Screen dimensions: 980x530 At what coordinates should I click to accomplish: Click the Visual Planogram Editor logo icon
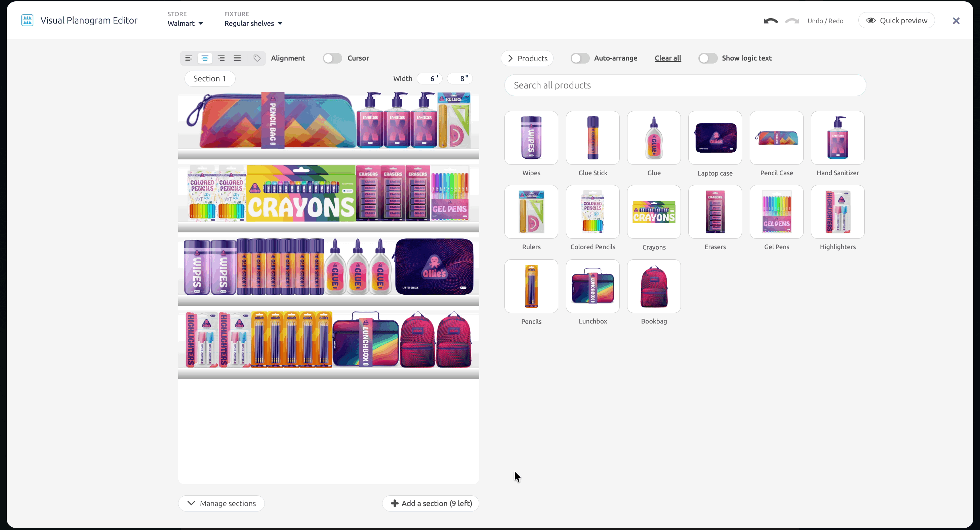pos(27,20)
